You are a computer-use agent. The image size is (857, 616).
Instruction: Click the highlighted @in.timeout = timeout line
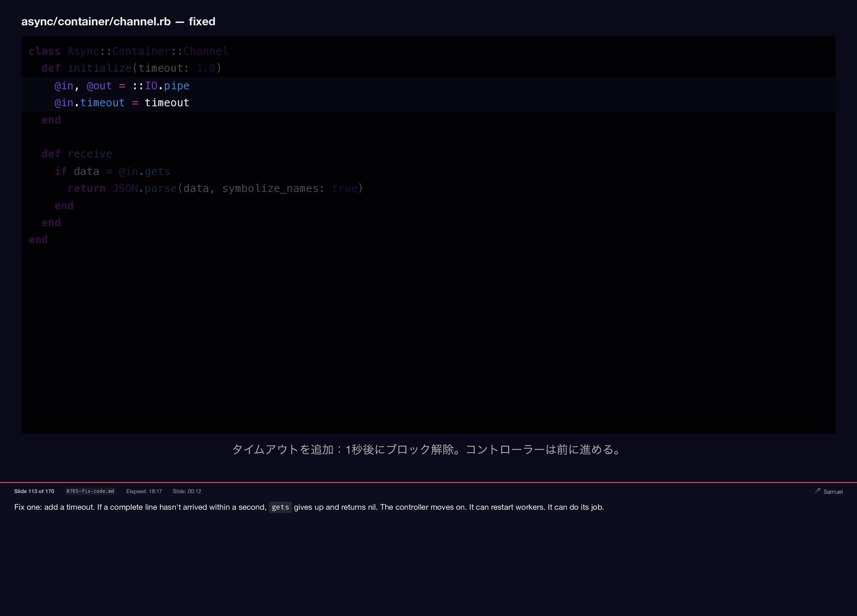click(122, 103)
